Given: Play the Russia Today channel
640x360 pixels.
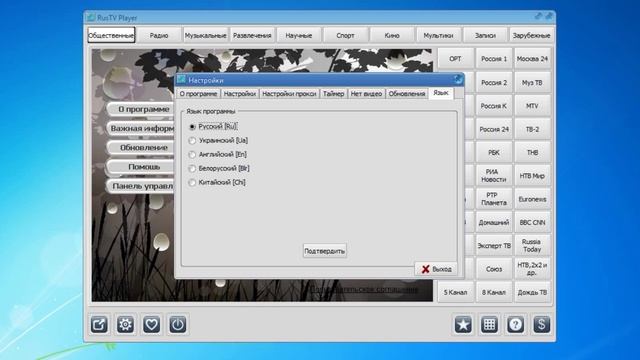Looking at the screenshot, I should tap(532, 245).
